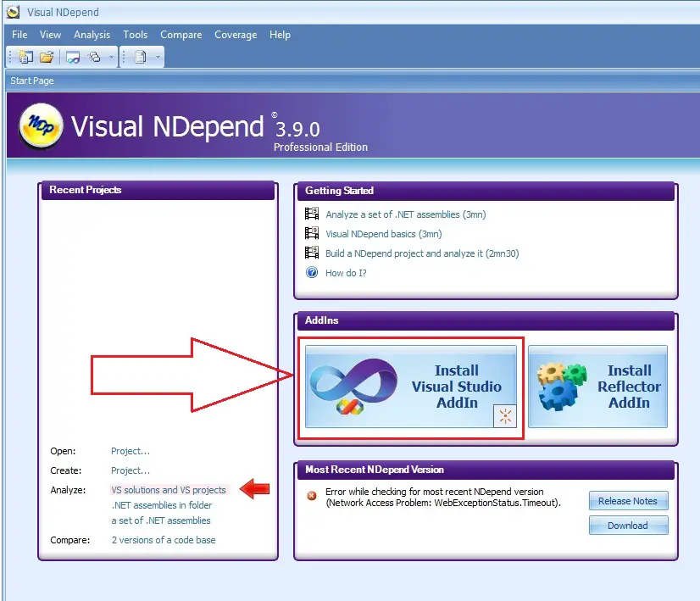Click the New Project toolbar icon
The width and height of the screenshot is (700, 601).
25,57
